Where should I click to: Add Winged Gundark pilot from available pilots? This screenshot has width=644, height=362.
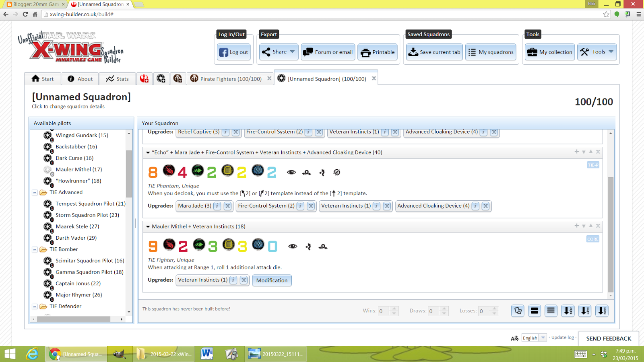(x=82, y=135)
